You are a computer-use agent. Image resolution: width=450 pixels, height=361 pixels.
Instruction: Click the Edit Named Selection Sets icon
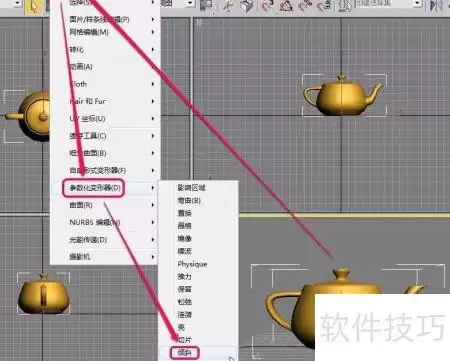click(x=345, y=6)
